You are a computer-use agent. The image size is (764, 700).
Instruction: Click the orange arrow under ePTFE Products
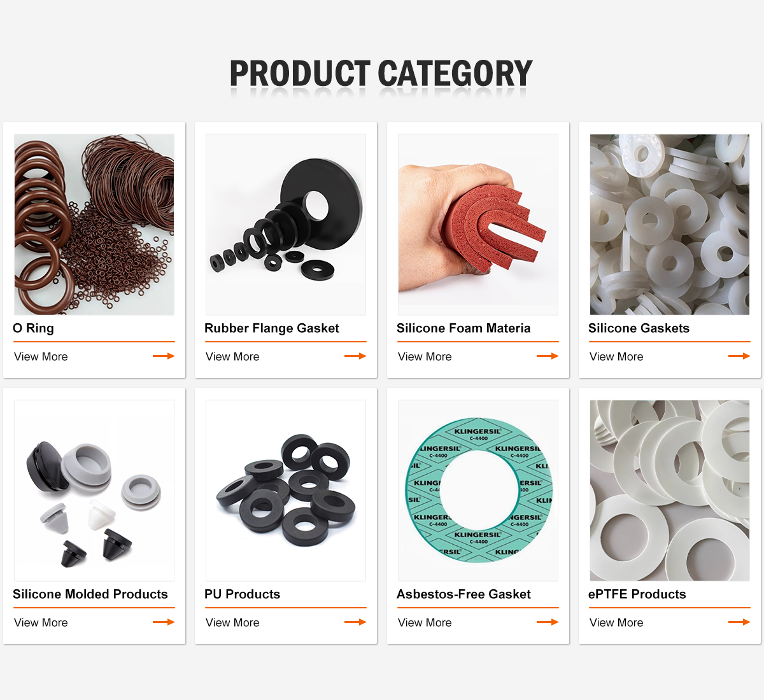point(739,622)
